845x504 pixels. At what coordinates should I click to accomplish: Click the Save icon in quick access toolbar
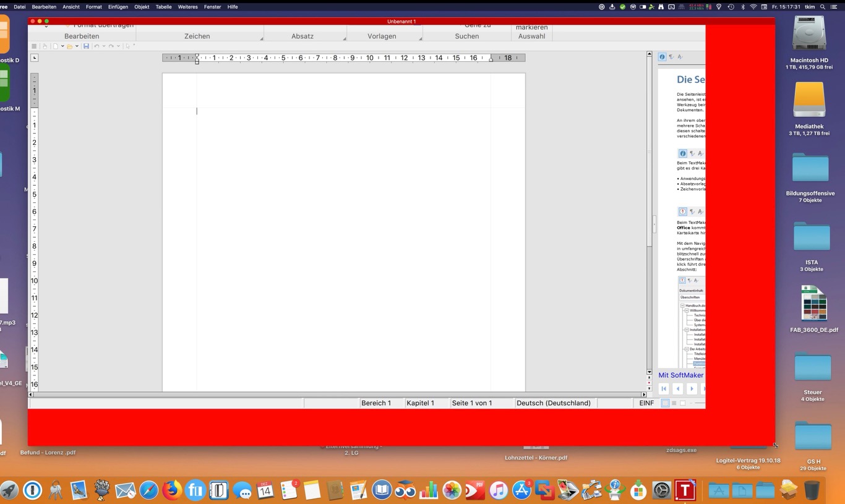(x=86, y=46)
